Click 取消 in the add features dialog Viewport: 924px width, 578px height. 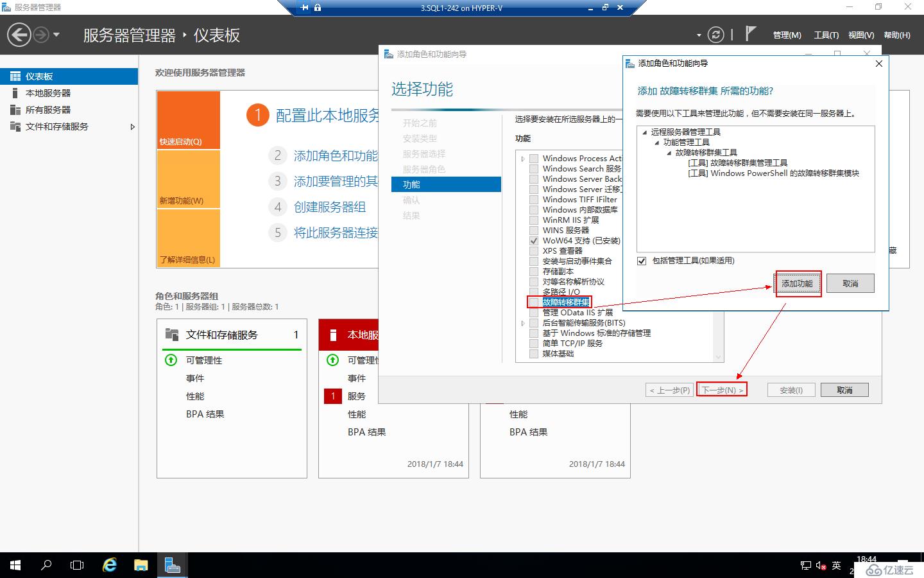click(850, 283)
